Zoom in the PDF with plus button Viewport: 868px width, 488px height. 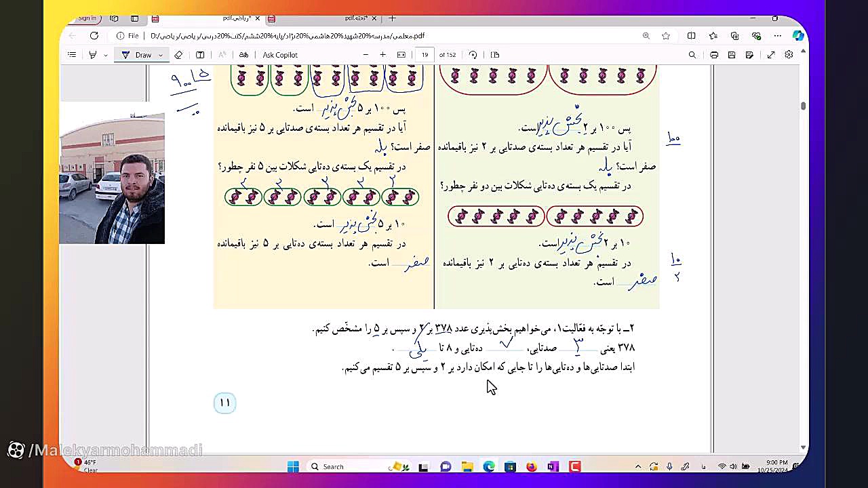[382, 55]
